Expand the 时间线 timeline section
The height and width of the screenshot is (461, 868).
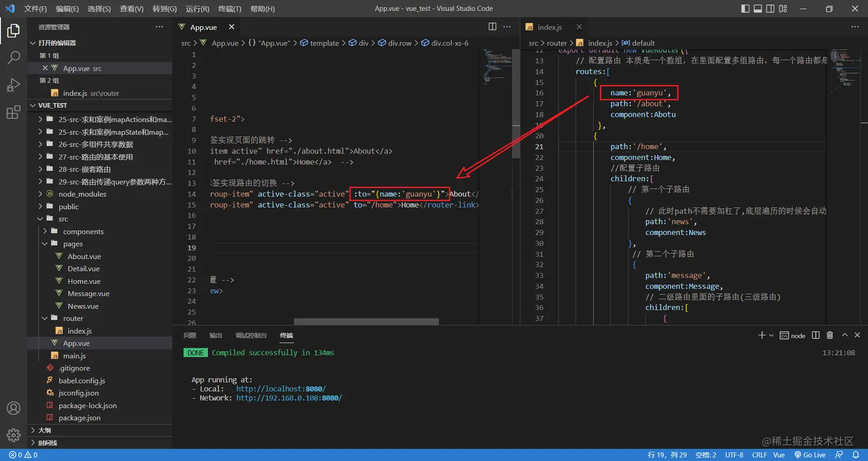click(x=99, y=443)
